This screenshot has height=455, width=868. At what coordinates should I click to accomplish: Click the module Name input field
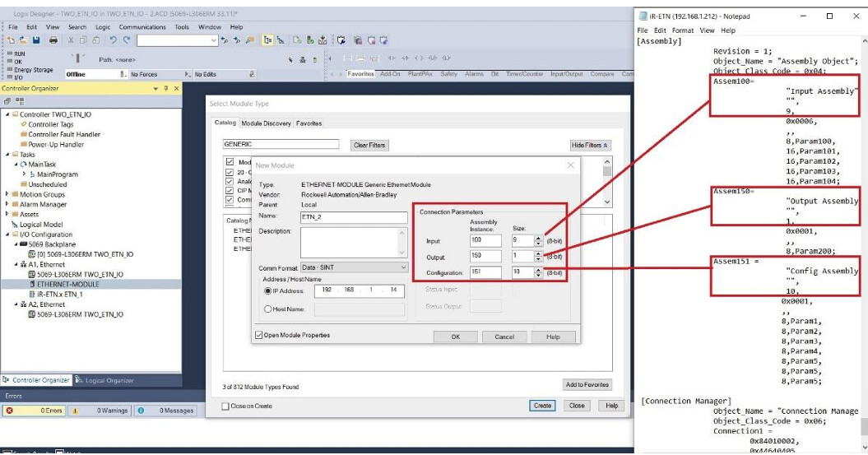click(355, 217)
